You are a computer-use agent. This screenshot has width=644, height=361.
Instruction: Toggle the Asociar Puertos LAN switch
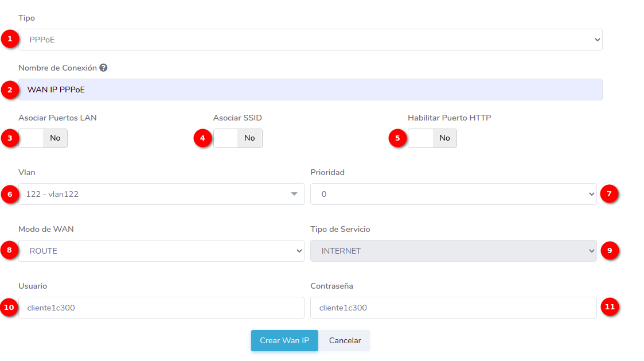[43, 138]
